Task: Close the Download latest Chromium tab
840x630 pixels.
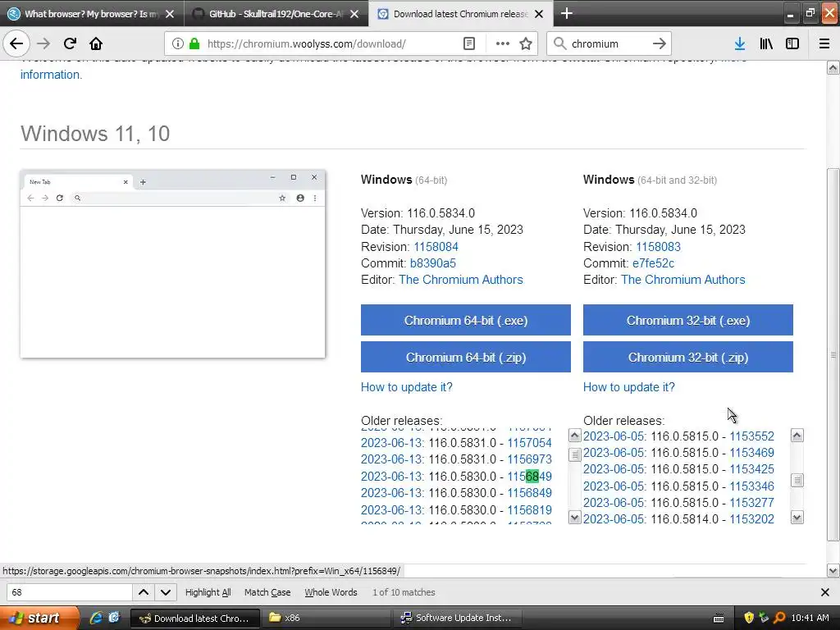Action: pos(539,14)
